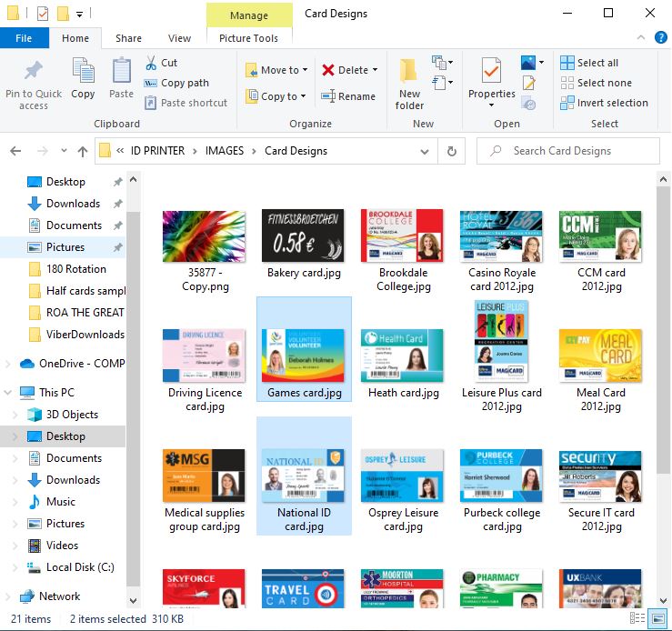Open the Copy to dropdown
Viewport: 672px width, 631px height.
276,96
